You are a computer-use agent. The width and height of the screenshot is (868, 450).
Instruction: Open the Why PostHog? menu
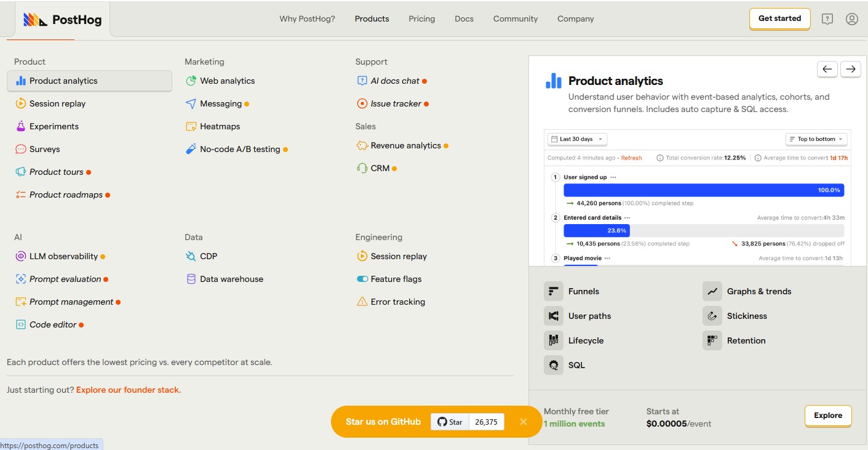coord(307,19)
